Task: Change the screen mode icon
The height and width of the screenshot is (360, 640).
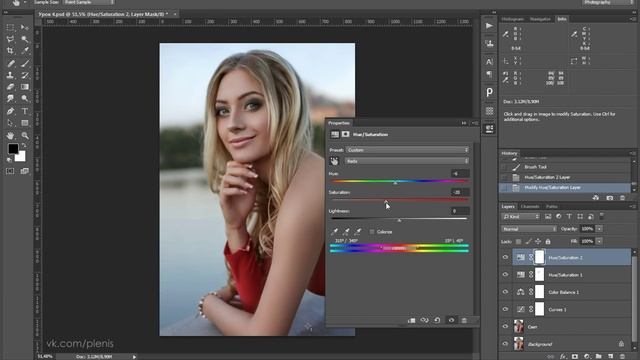Action: pos(24,171)
